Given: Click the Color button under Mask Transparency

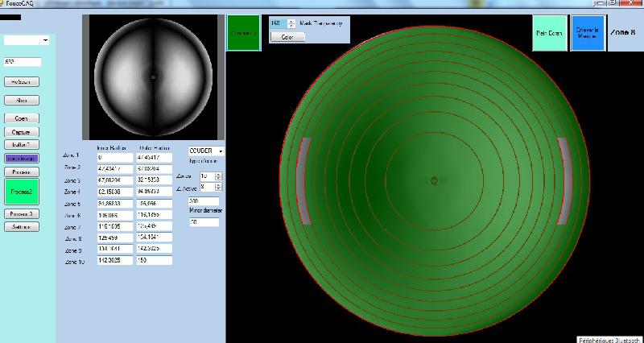Looking at the screenshot, I should pyautogui.click(x=287, y=37).
